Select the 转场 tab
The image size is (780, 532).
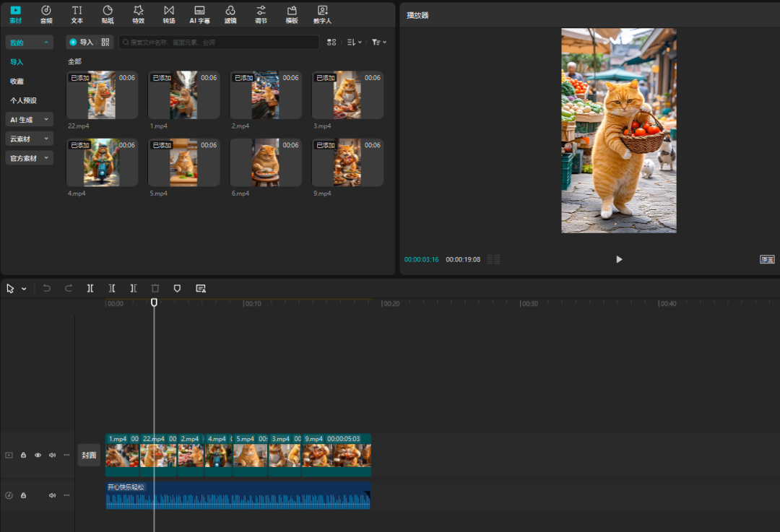pyautogui.click(x=169, y=14)
